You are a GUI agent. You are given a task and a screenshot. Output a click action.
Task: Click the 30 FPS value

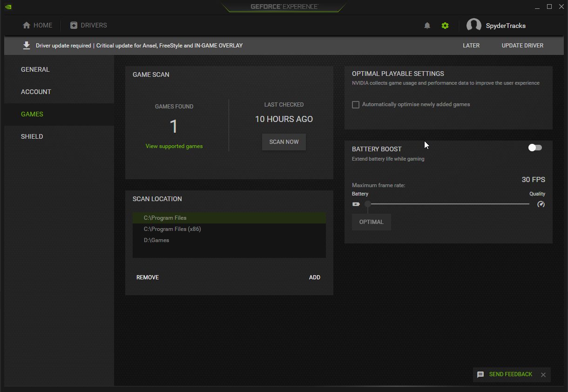pyautogui.click(x=534, y=180)
